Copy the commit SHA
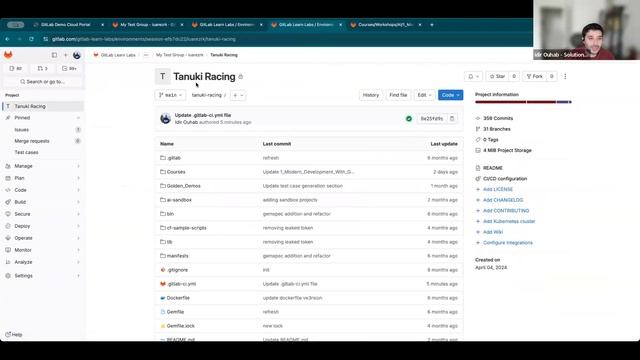Image resolution: width=640 pixels, height=360 pixels. coord(452,119)
